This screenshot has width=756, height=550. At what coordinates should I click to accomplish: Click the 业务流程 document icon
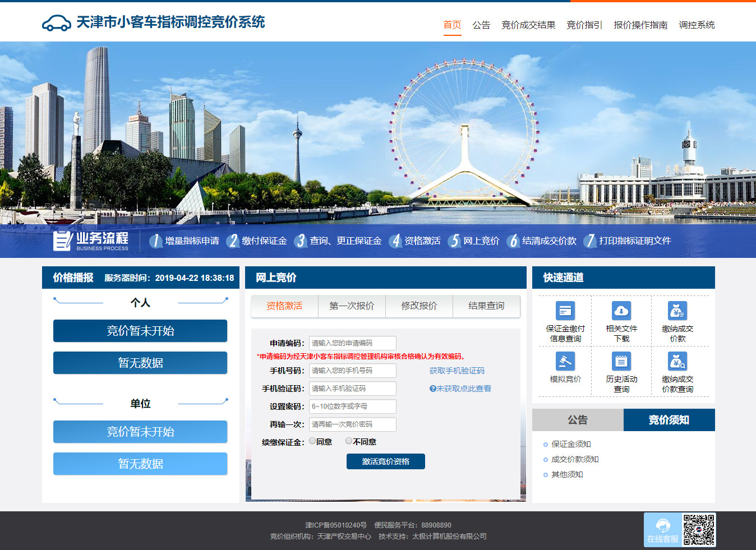[x=62, y=241]
